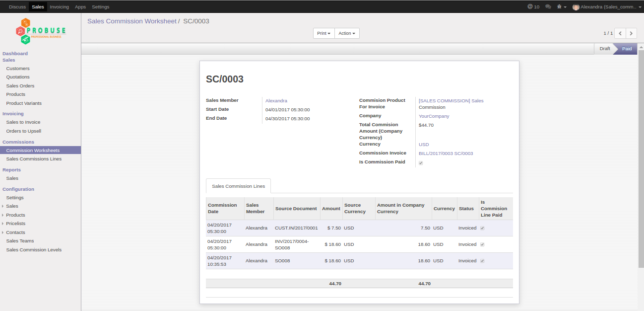Open the @ mentions inbox counter
The height and width of the screenshot is (311, 644).
click(x=533, y=7)
